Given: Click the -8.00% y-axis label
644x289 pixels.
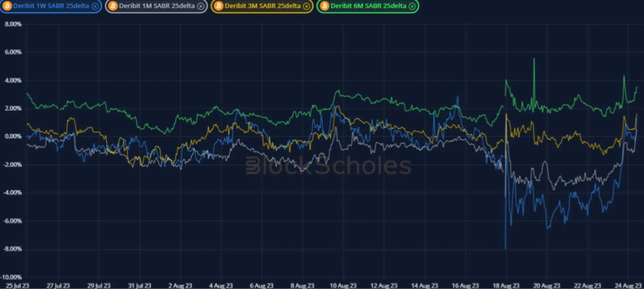Looking at the screenshot, I should click(12, 249).
